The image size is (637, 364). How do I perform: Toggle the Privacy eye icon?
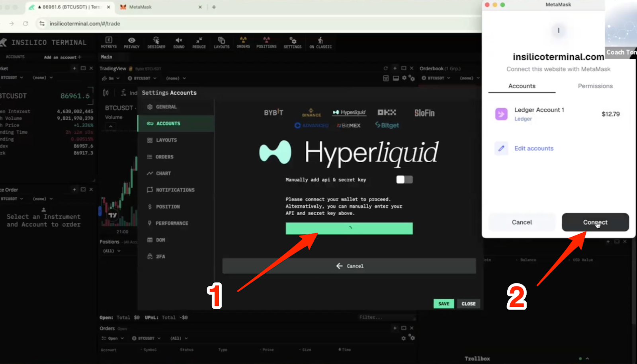coord(131,43)
